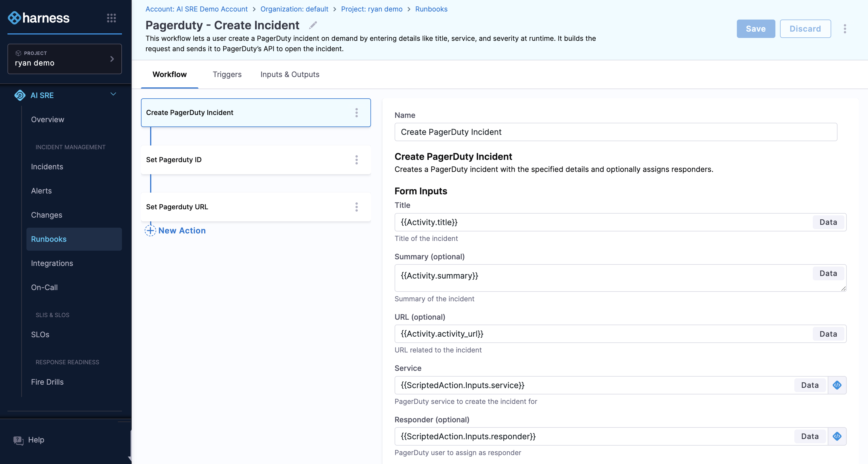Click the Data button for URL field
Image resolution: width=868 pixels, height=464 pixels.
[x=828, y=334]
